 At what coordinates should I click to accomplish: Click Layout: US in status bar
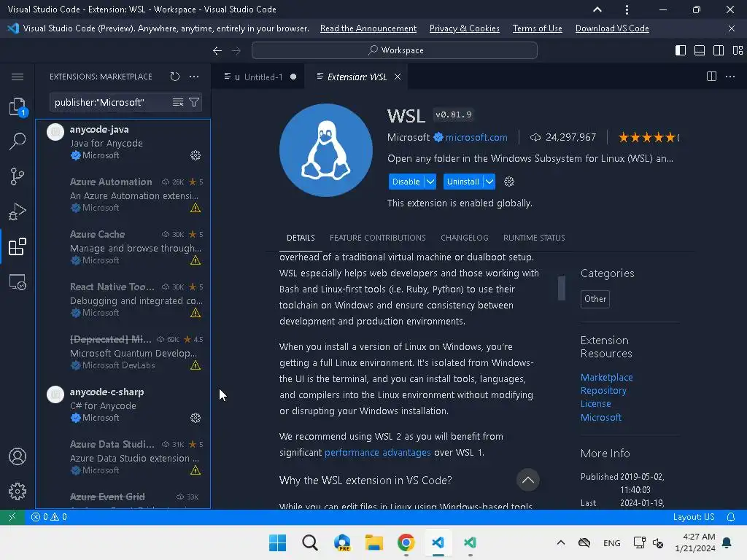point(693,517)
